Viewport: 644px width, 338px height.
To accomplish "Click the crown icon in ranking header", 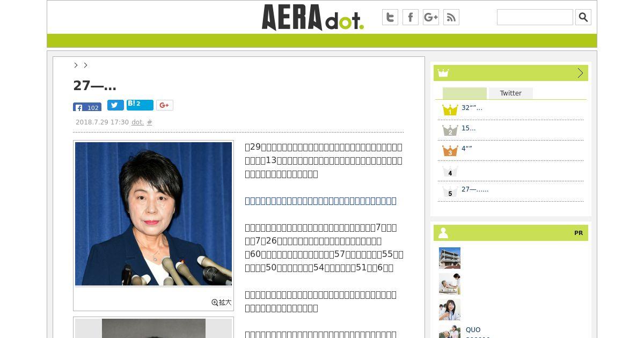I will pyautogui.click(x=443, y=73).
